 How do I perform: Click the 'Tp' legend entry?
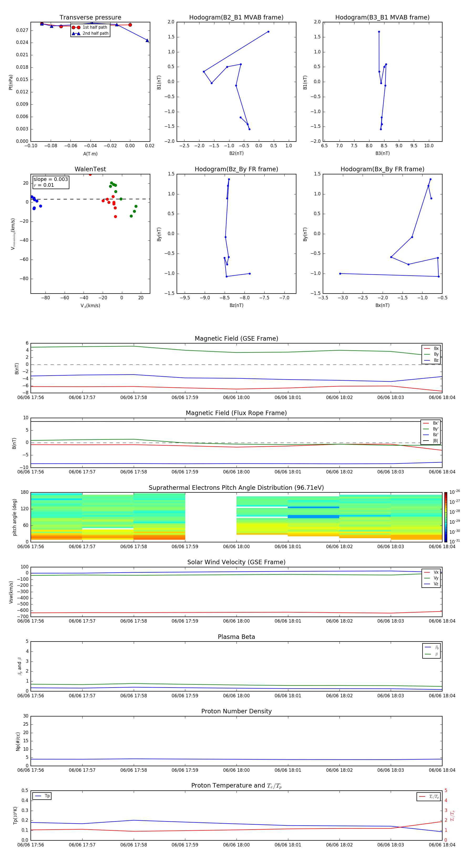point(42,796)
